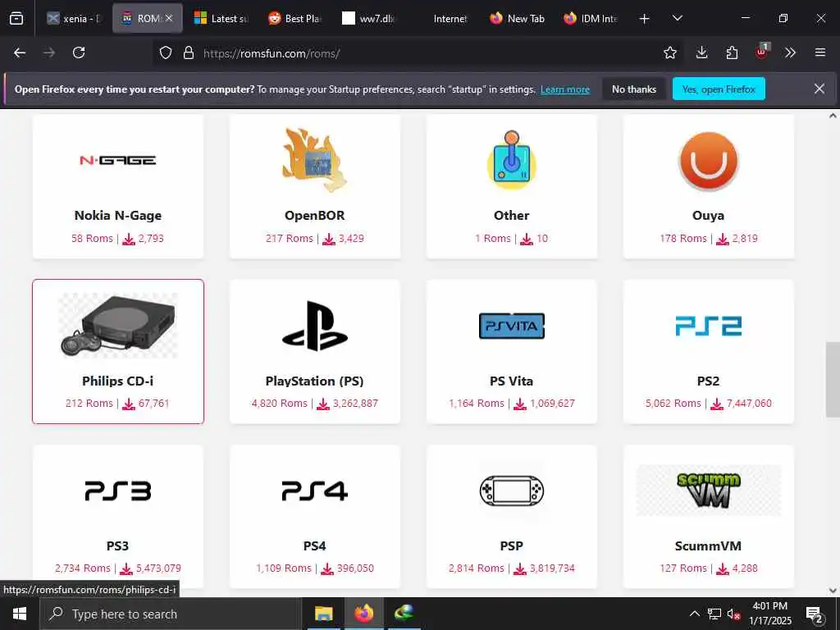
Task: Click the network tray icon
Action: pos(714,614)
